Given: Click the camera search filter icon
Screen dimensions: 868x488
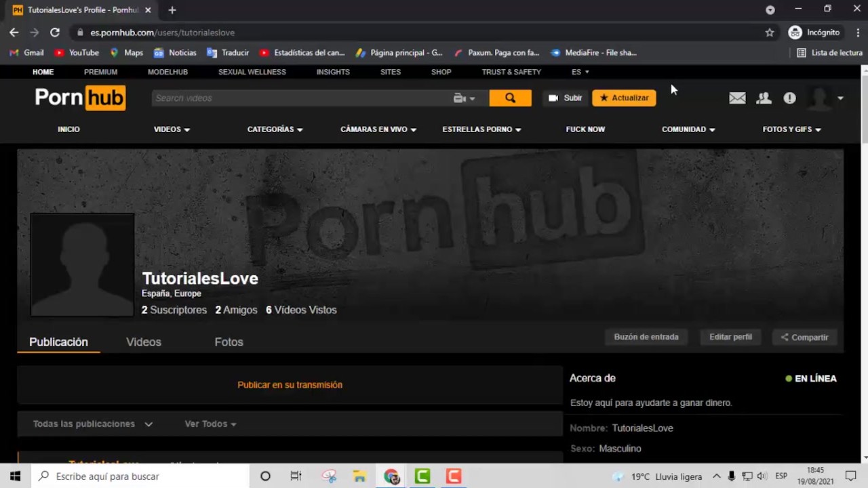Looking at the screenshot, I should (x=464, y=98).
